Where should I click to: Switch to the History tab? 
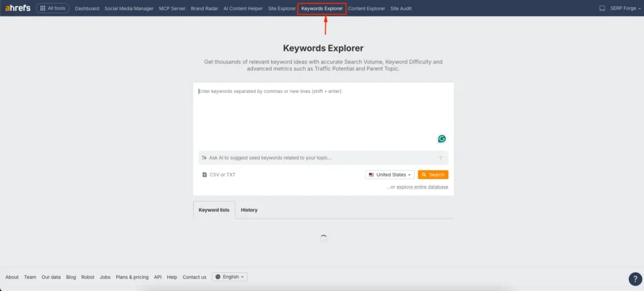click(x=249, y=210)
